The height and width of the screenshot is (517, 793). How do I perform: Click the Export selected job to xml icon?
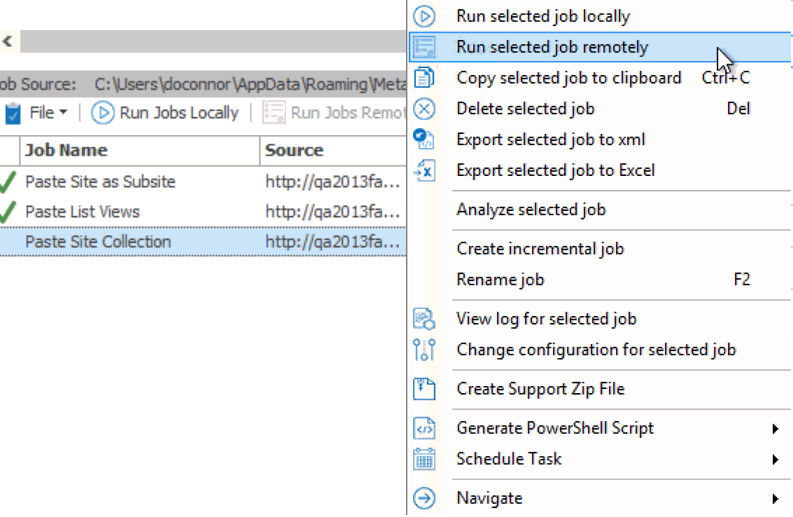pos(424,140)
